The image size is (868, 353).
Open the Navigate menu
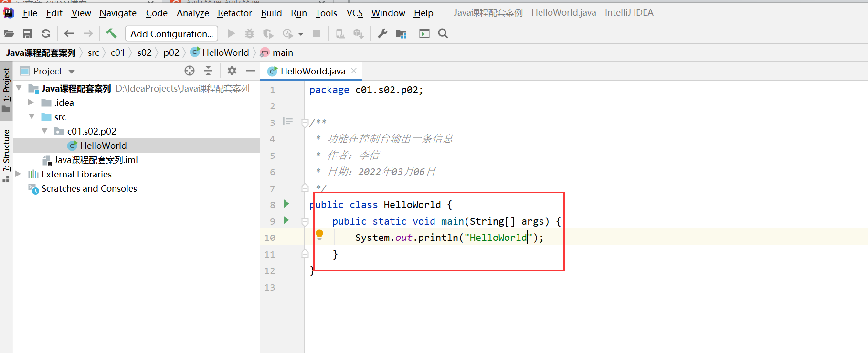[118, 13]
